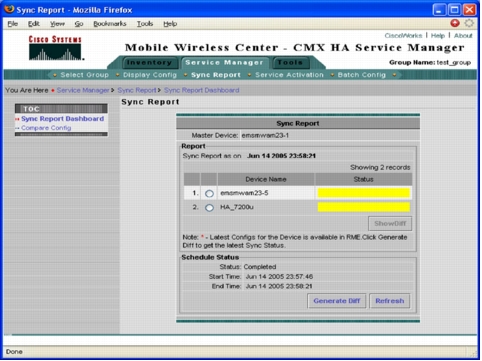
Task: Go to Service Activation submenu
Action: (x=289, y=75)
